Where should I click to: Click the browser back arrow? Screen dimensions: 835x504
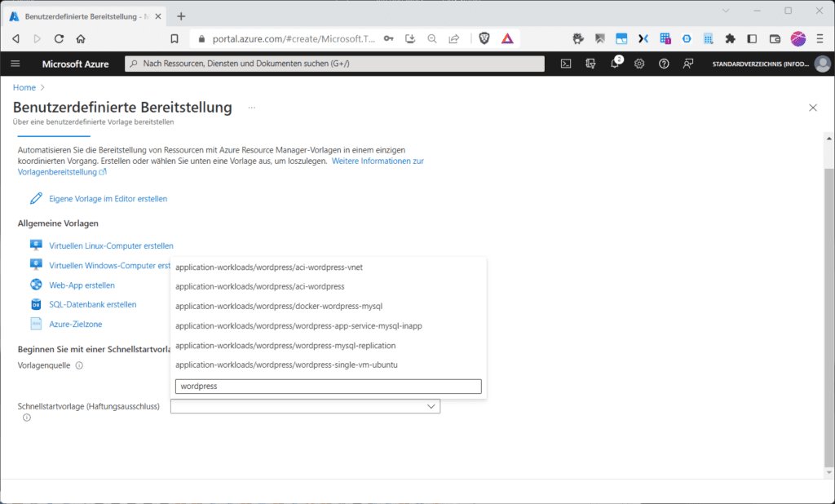click(16, 38)
